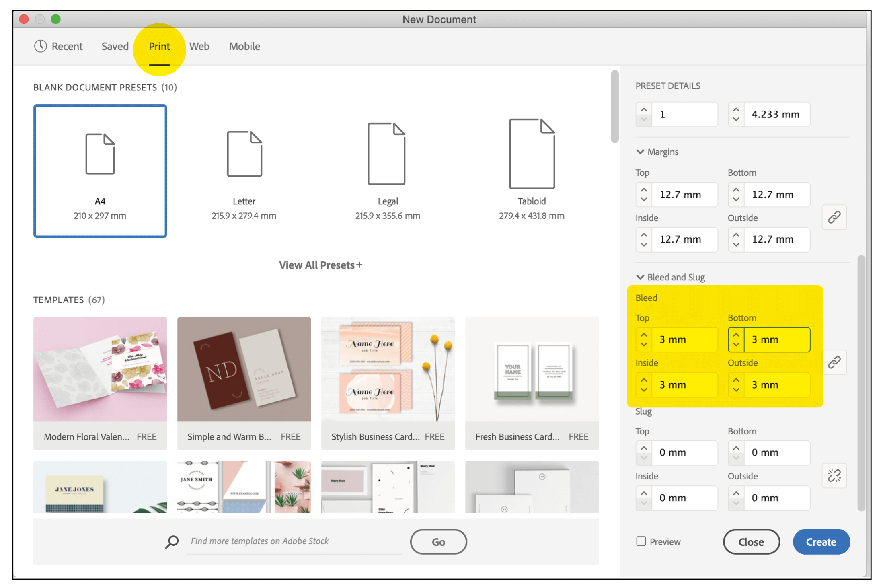This screenshot has height=588, width=883.
Task: Open the Modern Floral Valentine template thumbnail
Action: [100, 369]
